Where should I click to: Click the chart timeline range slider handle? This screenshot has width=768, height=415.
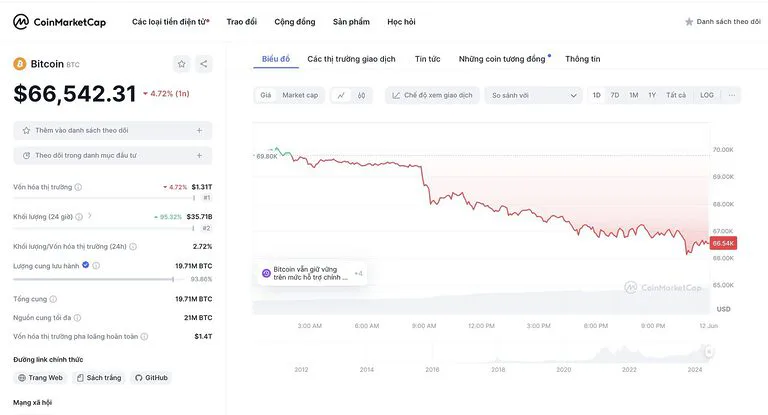pos(707,353)
